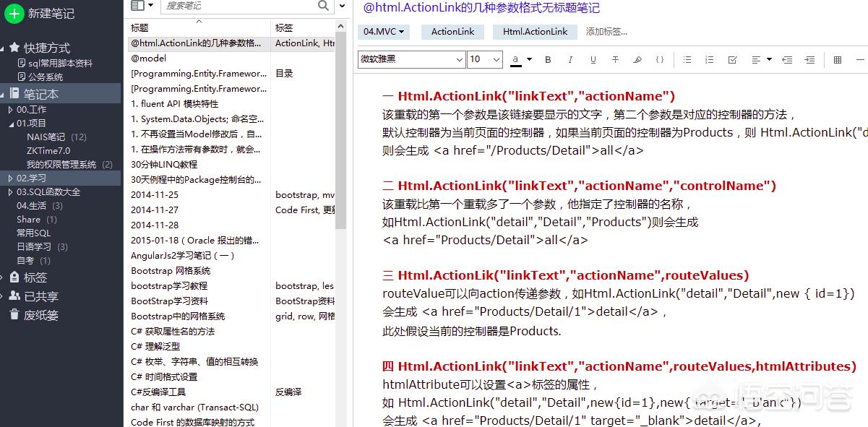The image size is (868, 427).
Task: Select the NAIS笔记 notebook
Action: click(46, 137)
